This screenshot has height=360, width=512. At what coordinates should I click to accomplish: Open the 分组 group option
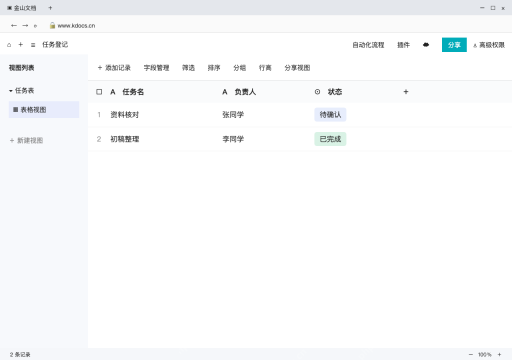tap(240, 68)
